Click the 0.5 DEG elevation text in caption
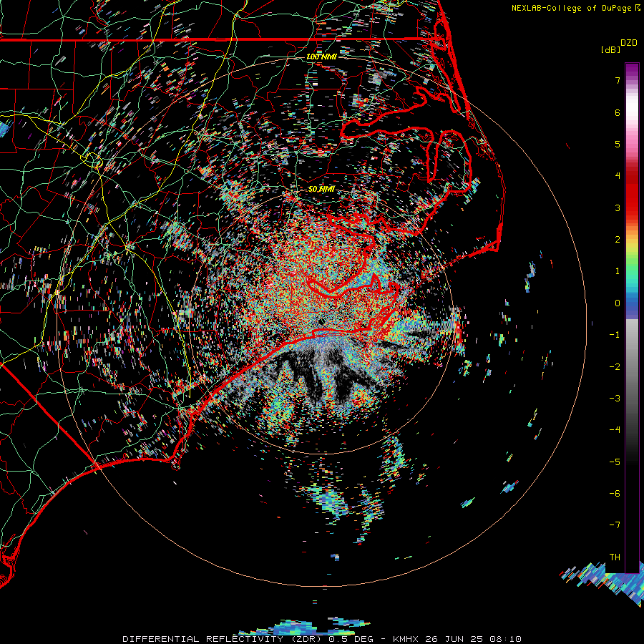Screen dimensions: 644x644 point(356,639)
